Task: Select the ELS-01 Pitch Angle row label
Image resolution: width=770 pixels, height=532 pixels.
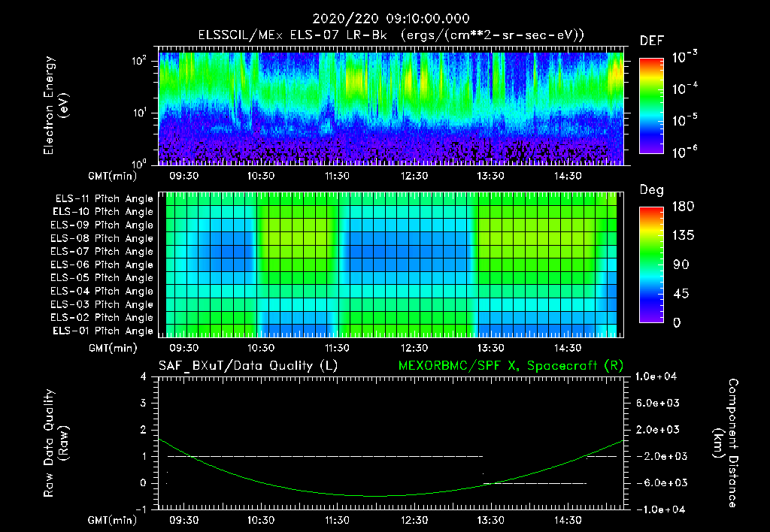Action: point(103,331)
